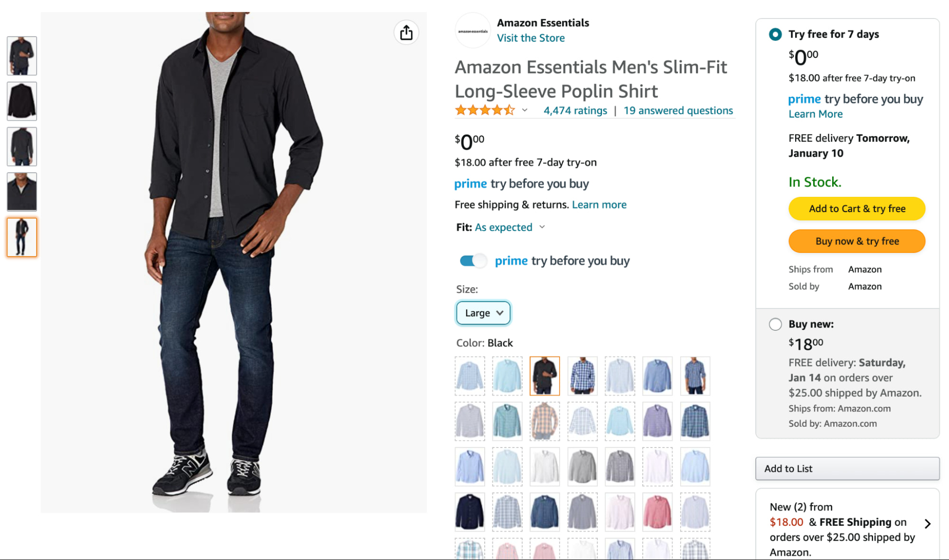Select the Try free for 7 days option
Image resolution: width=949 pixels, height=560 pixels.
[774, 35]
